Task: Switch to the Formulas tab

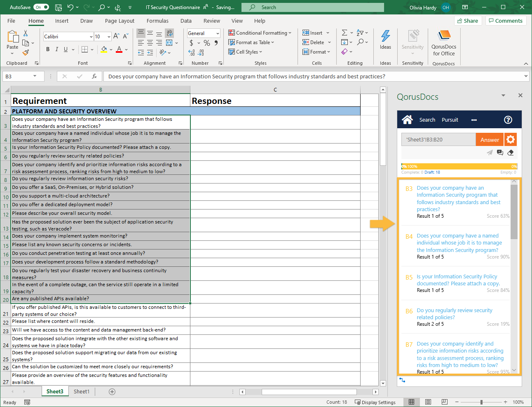Action: coord(157,21)
